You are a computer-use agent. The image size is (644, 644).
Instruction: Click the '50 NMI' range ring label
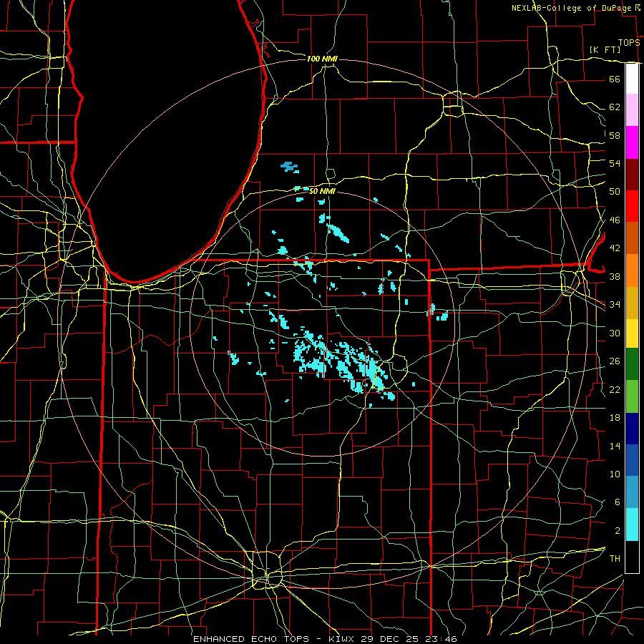(322, 191)
